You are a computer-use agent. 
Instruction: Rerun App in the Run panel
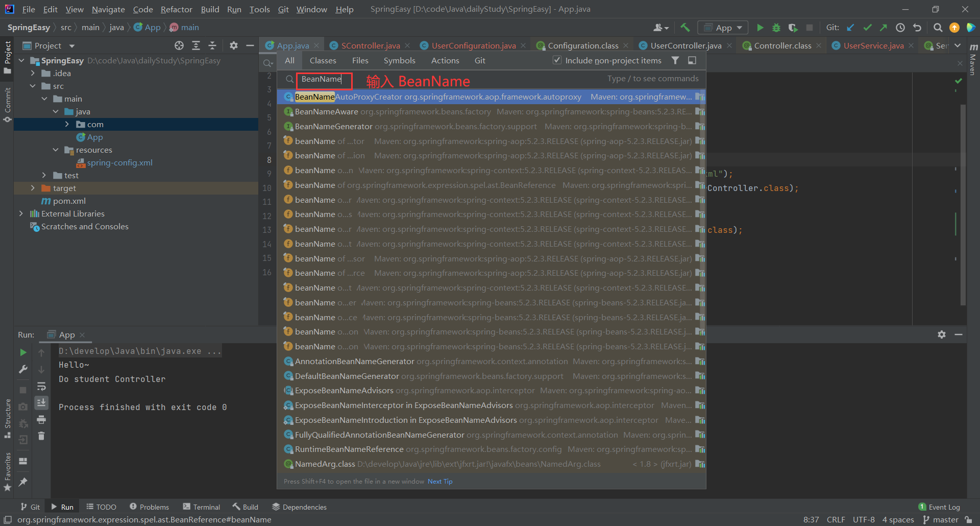coord(23,352)
